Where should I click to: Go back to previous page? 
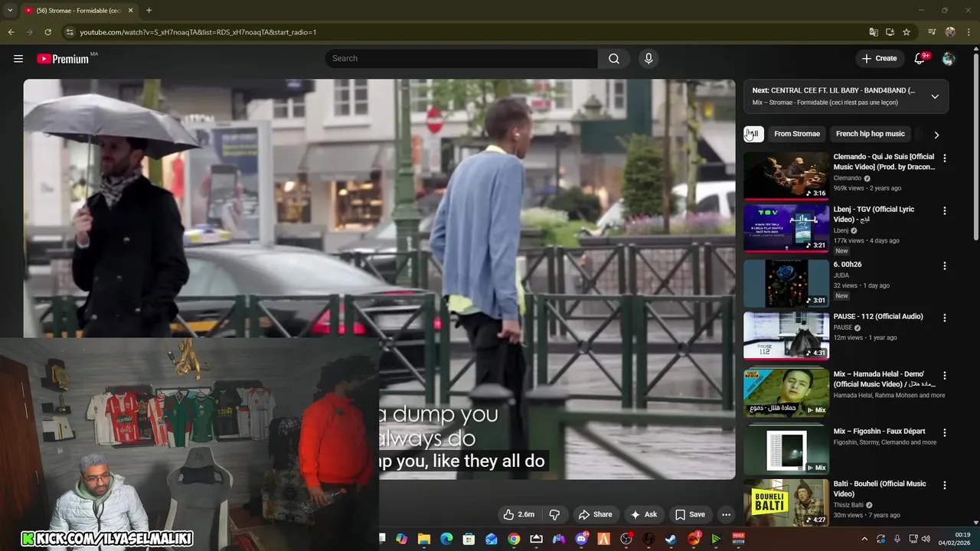click(x=11, y=32)
